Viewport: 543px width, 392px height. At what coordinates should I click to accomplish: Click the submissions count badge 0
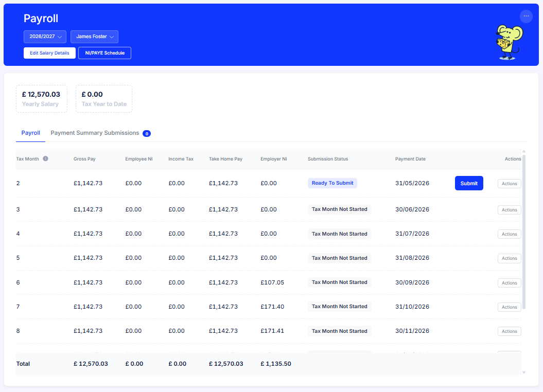pos(147,134)
